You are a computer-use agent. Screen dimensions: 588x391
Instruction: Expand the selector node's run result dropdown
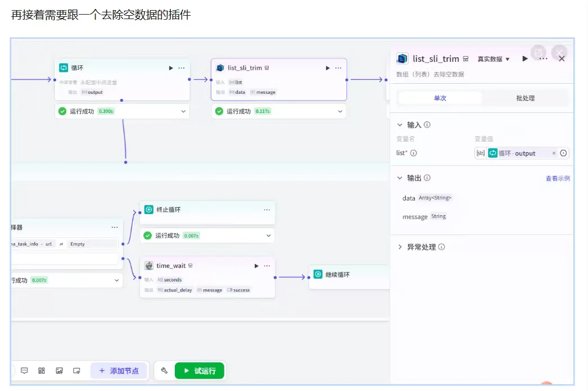[x=116, y=280]
